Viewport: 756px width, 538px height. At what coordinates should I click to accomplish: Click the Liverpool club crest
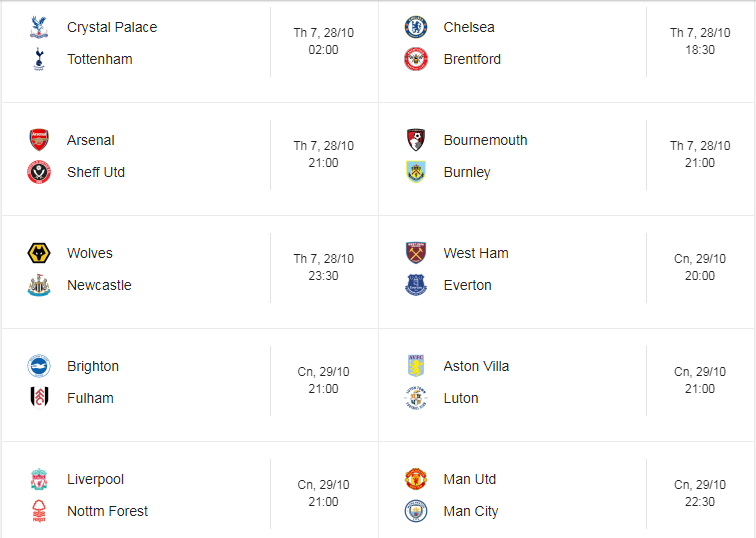[39, 479]
